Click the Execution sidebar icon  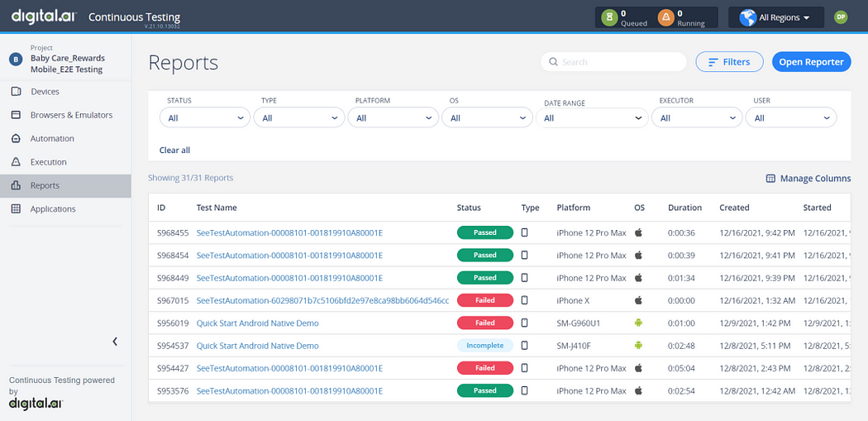(16, 162)
